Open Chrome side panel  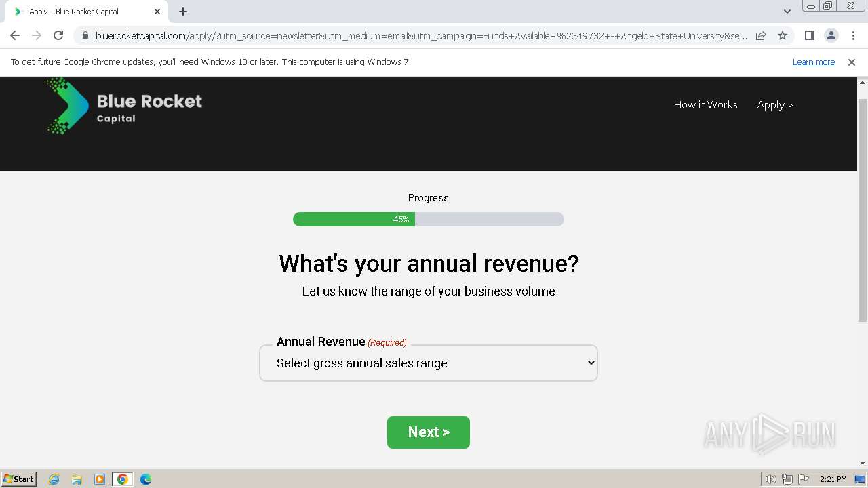pos(810,35)
